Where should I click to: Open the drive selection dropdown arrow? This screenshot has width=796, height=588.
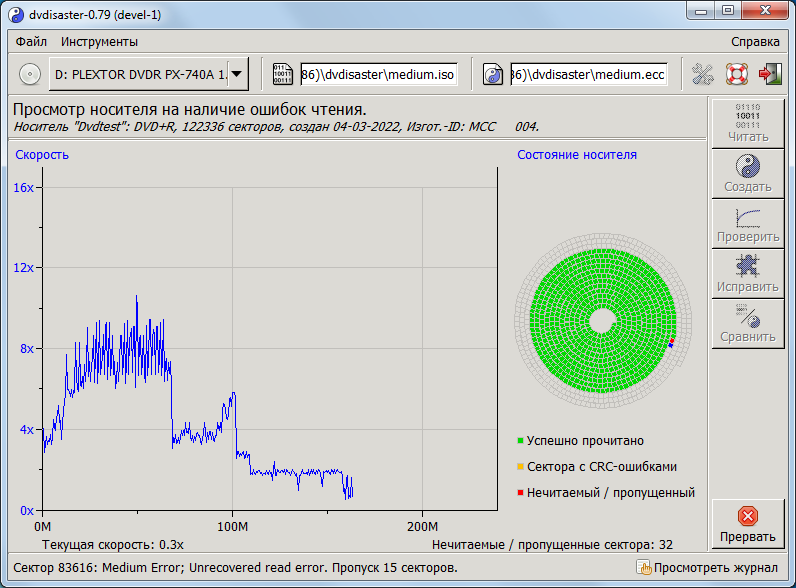coord(237,74)
